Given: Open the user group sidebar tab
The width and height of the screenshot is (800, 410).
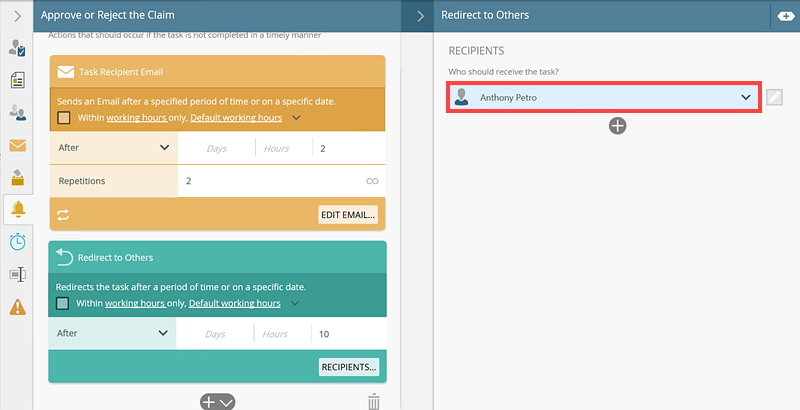Looking at the screenshot, I should coord(17,113).
